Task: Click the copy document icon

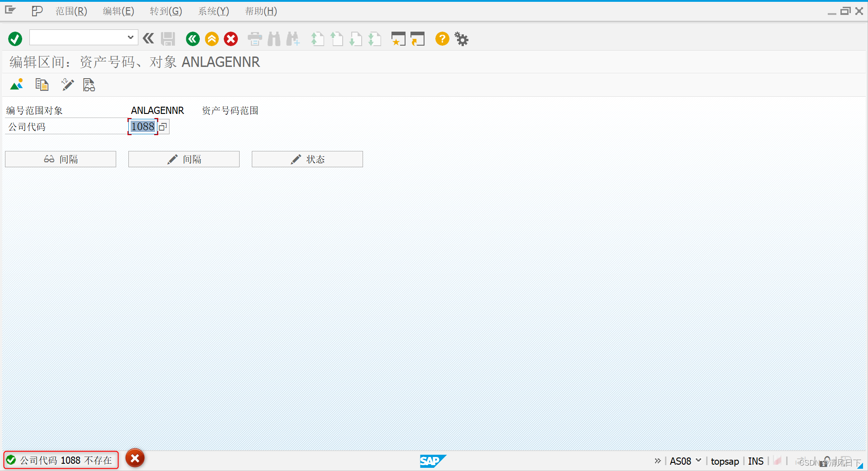Action: tap(42, 85)
